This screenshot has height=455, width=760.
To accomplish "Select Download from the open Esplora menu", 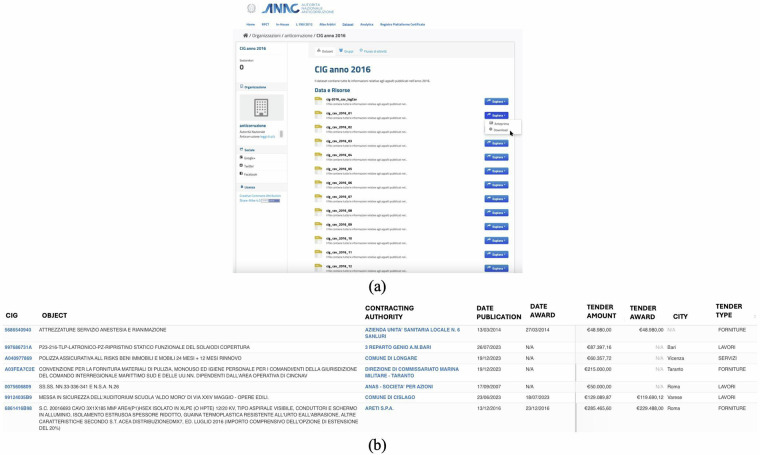I will point(501,130).
